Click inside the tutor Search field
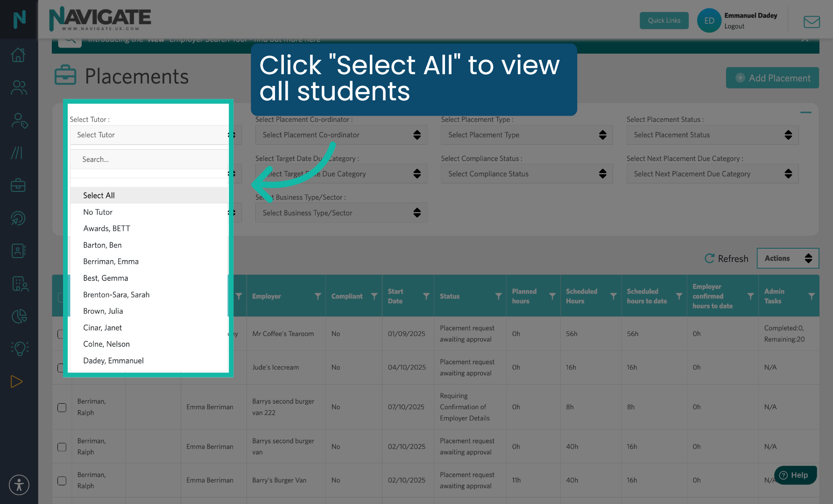 (148, 159)
